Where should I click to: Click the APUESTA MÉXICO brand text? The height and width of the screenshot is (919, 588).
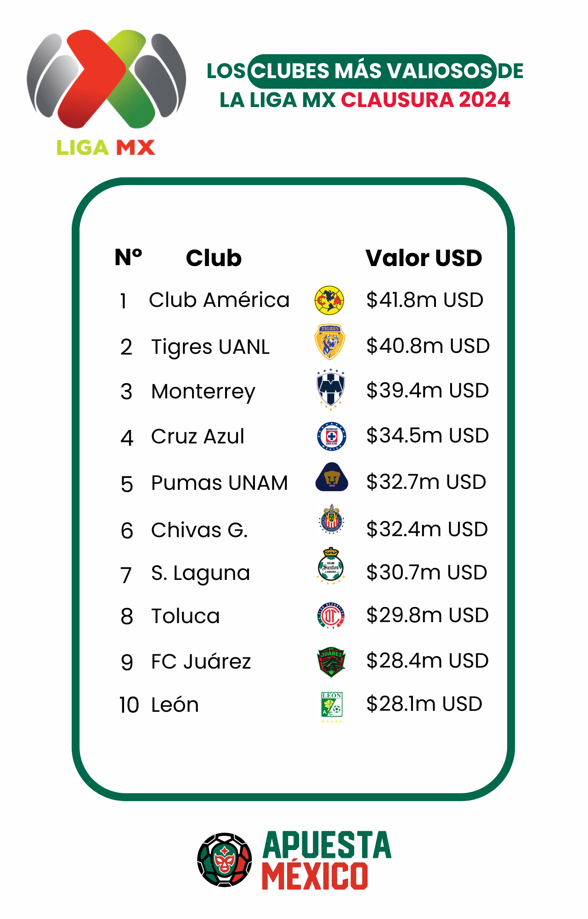[327, 860]
